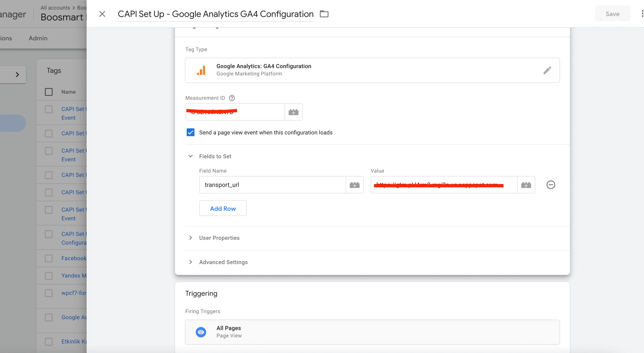Check the Google Ad tag row checkbox
Viewport: 644px width, 353px height.
[49, 317]
